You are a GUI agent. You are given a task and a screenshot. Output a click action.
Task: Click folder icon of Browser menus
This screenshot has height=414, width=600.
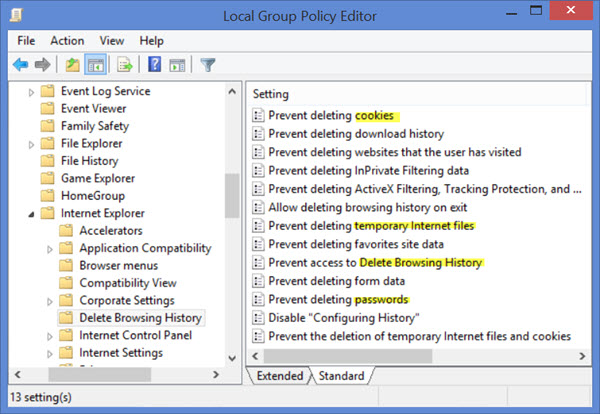click(x=66, y=265)
